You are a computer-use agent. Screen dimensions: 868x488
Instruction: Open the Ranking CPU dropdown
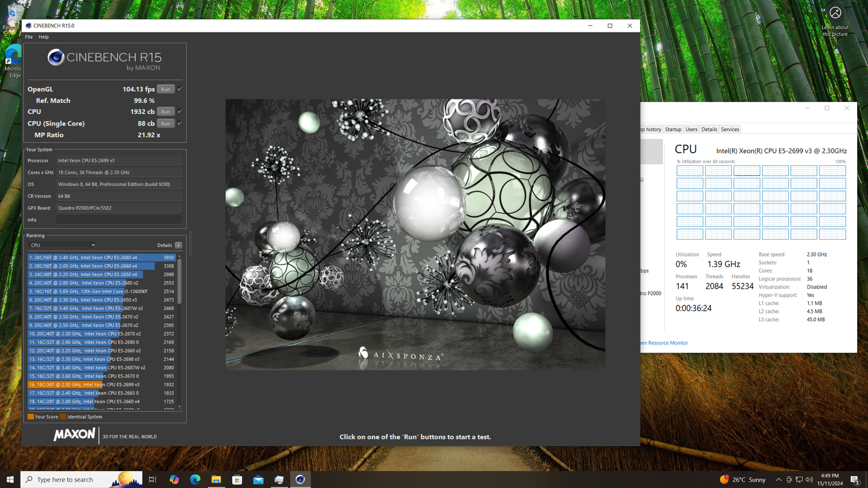(62, 245)
